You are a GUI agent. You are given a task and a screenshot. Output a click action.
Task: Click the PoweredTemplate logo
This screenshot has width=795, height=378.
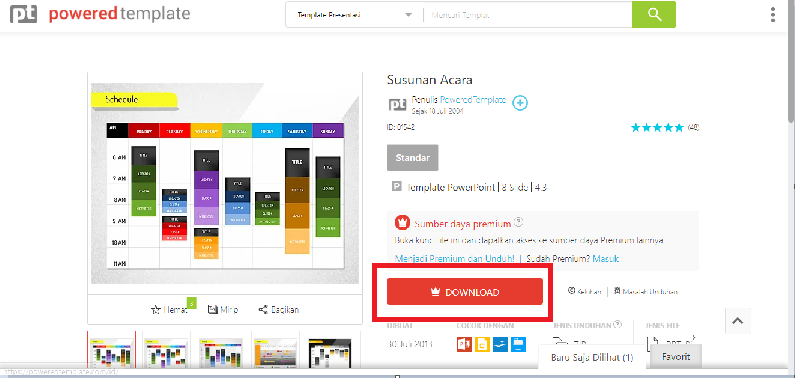click(x=100, y=14)
